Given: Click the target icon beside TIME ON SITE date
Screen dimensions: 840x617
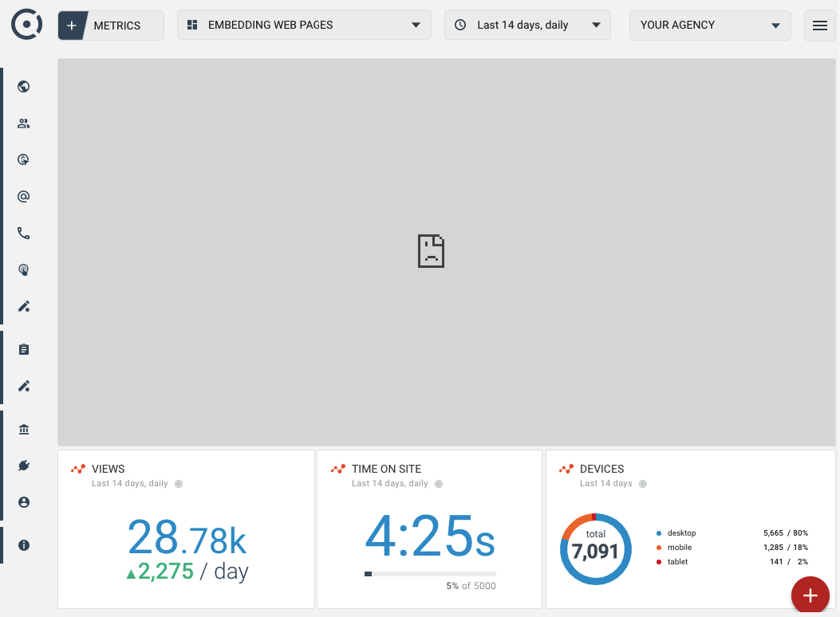Looking at the screenshot, I should [439, 484].
